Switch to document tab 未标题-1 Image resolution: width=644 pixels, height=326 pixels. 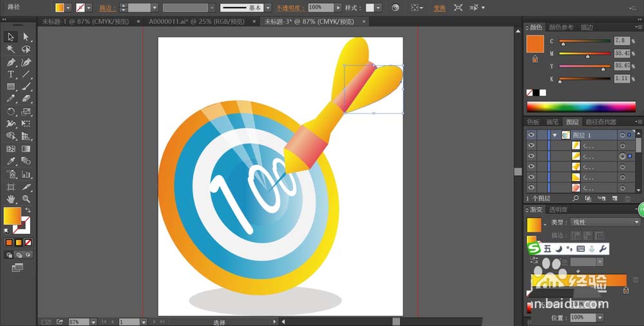pyautogui.click(x=86, y=22)
